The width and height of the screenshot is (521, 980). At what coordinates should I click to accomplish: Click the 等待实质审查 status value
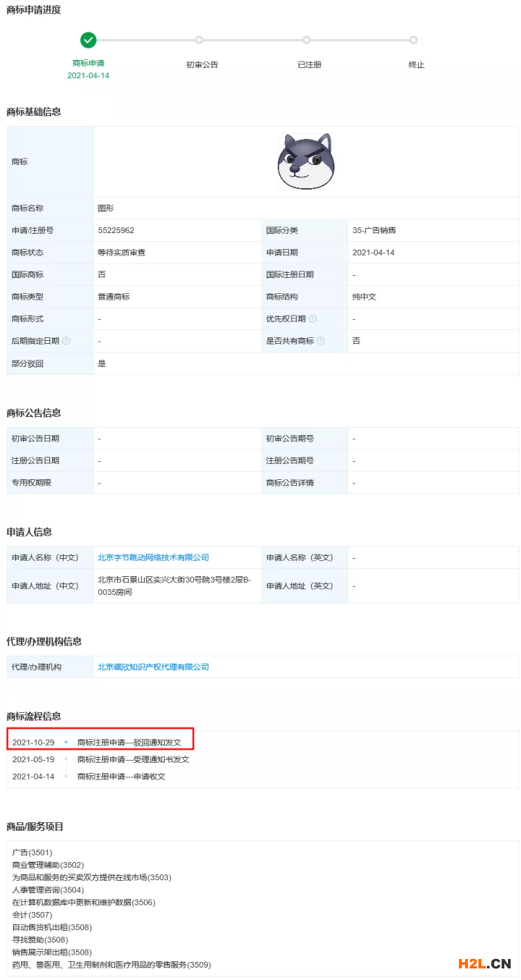click(122, 253)
